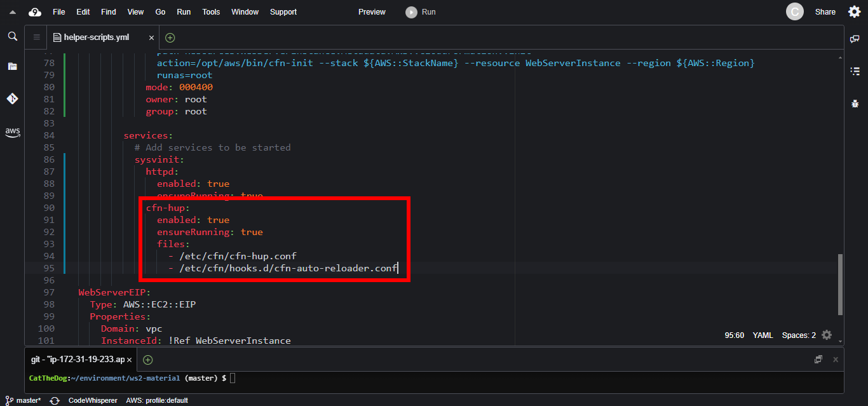Open the Collaborate panel on right sidebar
This screenshot has height=406, width=868.
[855, 39]
